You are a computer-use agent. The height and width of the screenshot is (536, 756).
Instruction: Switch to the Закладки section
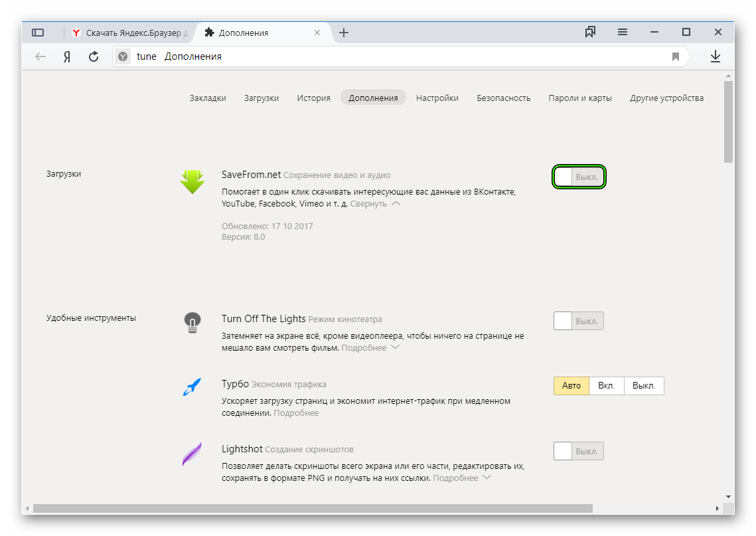point(208,98)
